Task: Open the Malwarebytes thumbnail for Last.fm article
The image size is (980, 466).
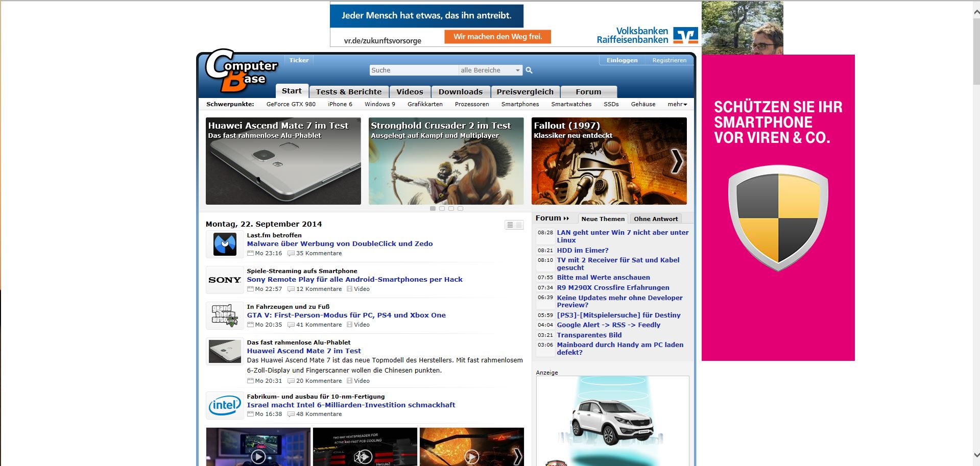Action: click(x=225, y=244)
